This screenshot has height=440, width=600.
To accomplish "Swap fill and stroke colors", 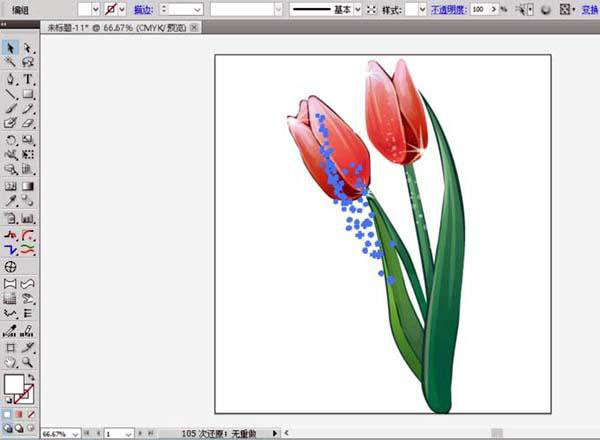I will coord(30,377).
